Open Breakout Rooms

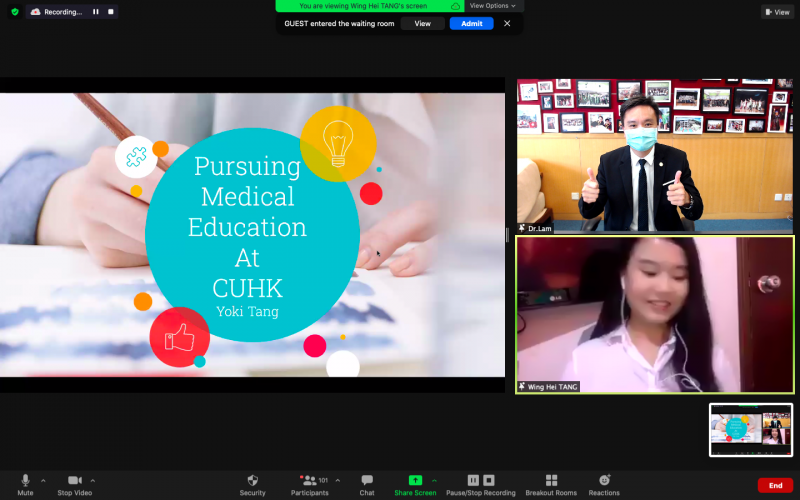[551, 485]
